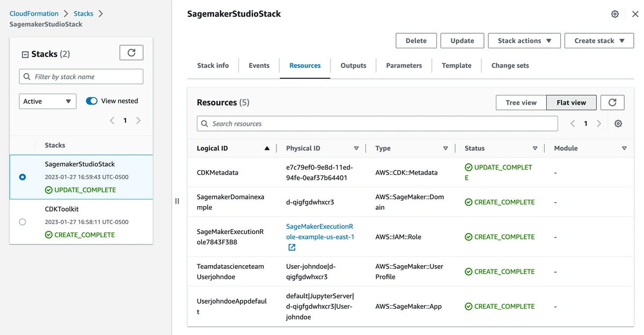Viewport: 644px width, 335px height.
Task: Click page number 1 in Resources pagination
Action: pos(586,123)
